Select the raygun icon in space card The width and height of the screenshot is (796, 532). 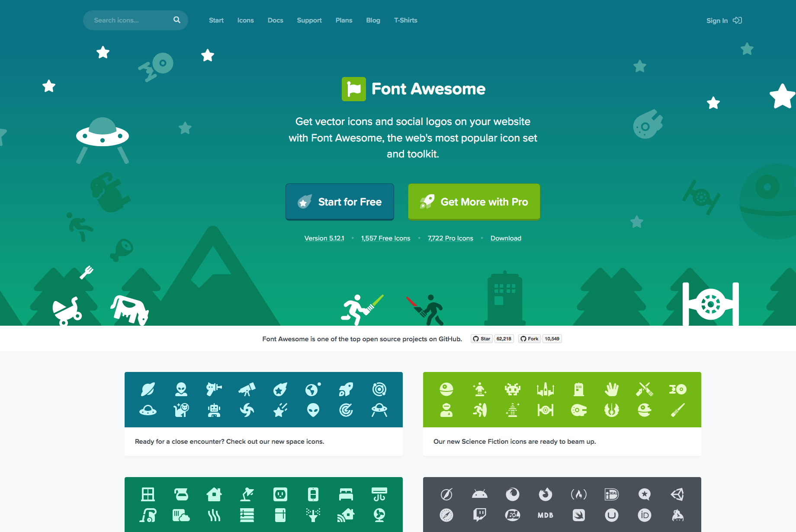click(214, 389)
